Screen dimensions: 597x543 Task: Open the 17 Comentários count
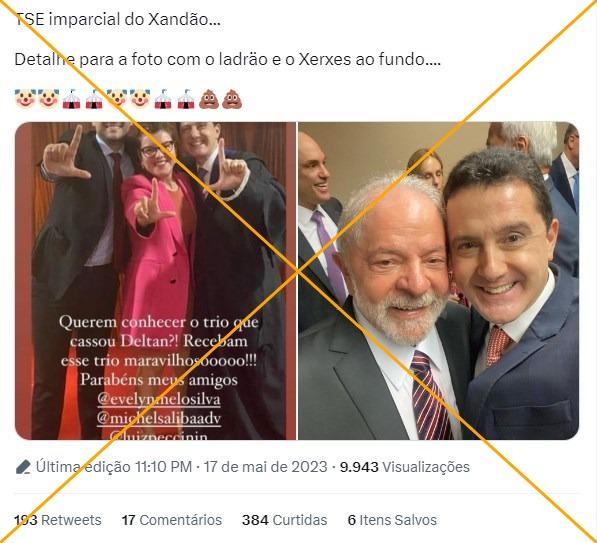tap(172, 520)
